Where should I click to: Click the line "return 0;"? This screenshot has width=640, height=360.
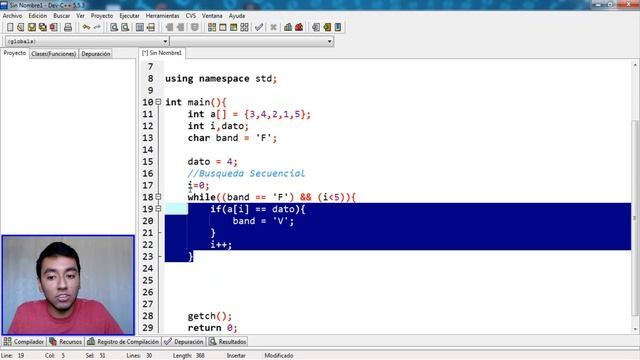click(x=212, y=328)
